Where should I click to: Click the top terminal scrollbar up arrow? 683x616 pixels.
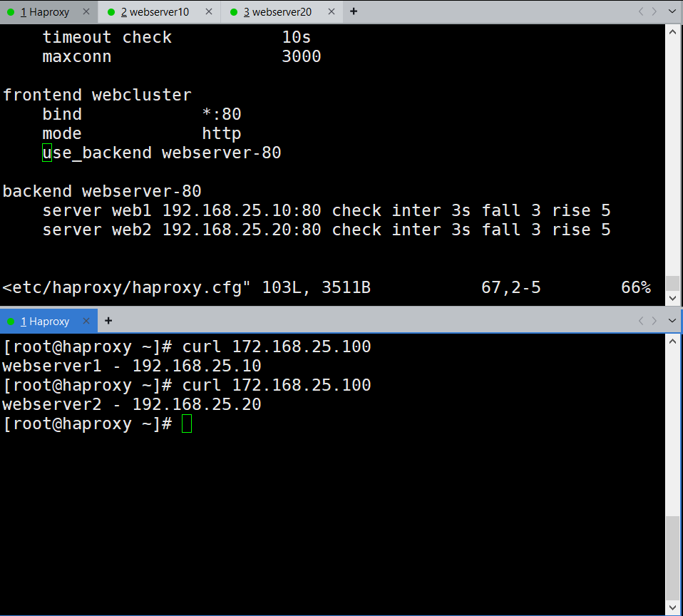pos(672,32)
